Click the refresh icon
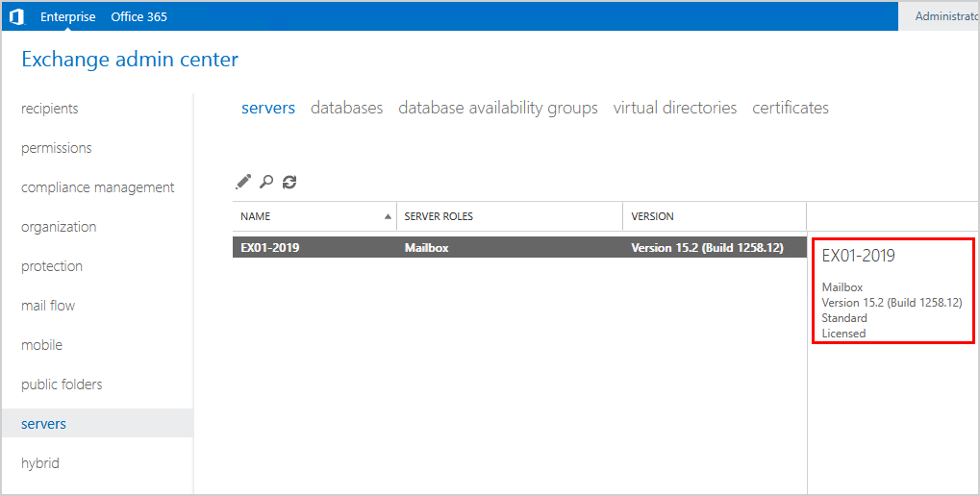The width and height of the screenshot is (980, 496). [x=289, y=181]
